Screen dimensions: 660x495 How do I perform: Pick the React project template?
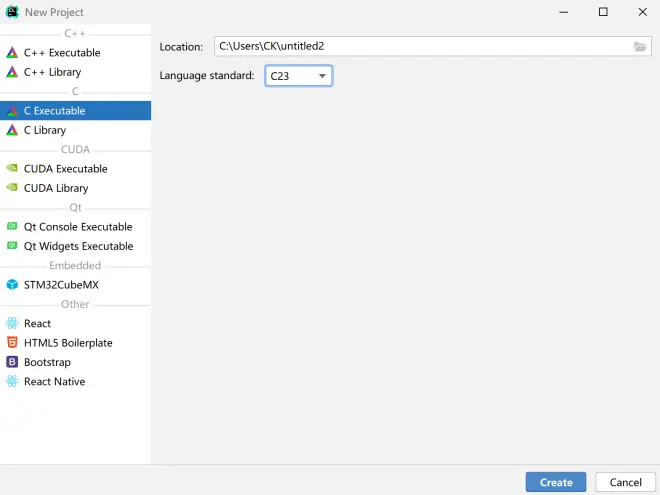75,324
